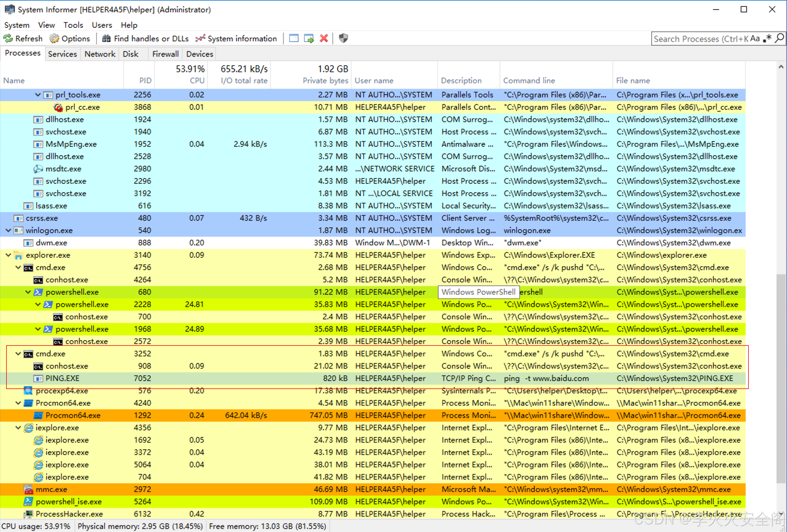Screen dimensions: 787x532
Task: Sort by the Private bytes column header
Action: (325, 80)
